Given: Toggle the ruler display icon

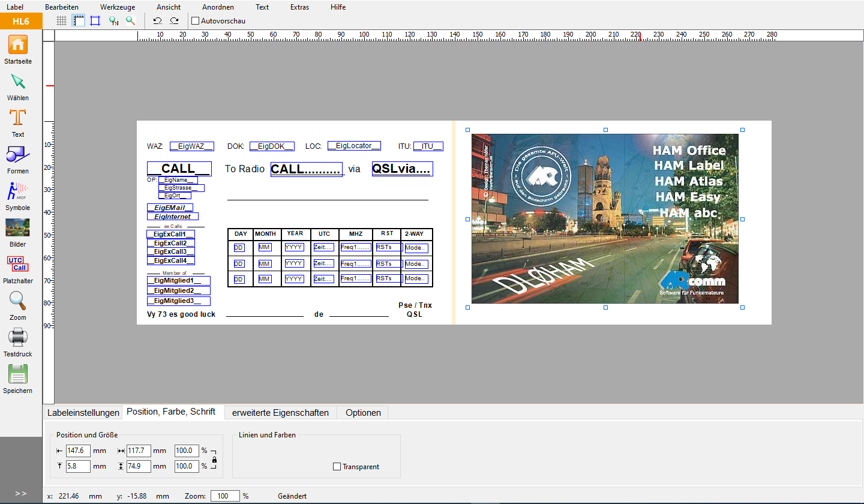Looking at the screenshot, I should (78, 20).
